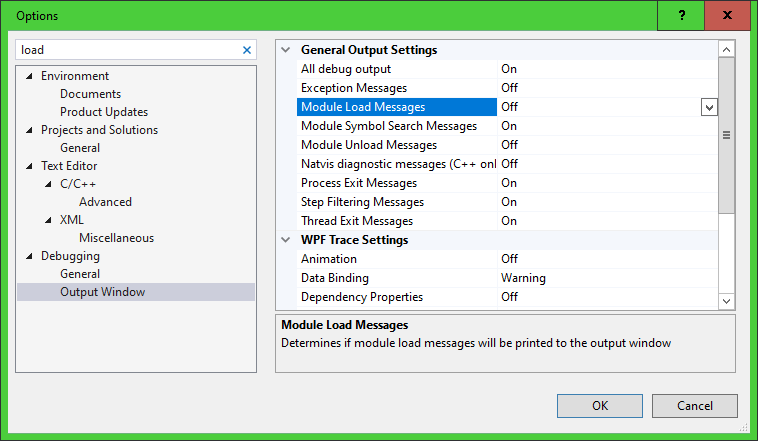This screenshot has width=758, height=441.
Task: Click the Projects and Solutions label
Action: pos(99,130)
